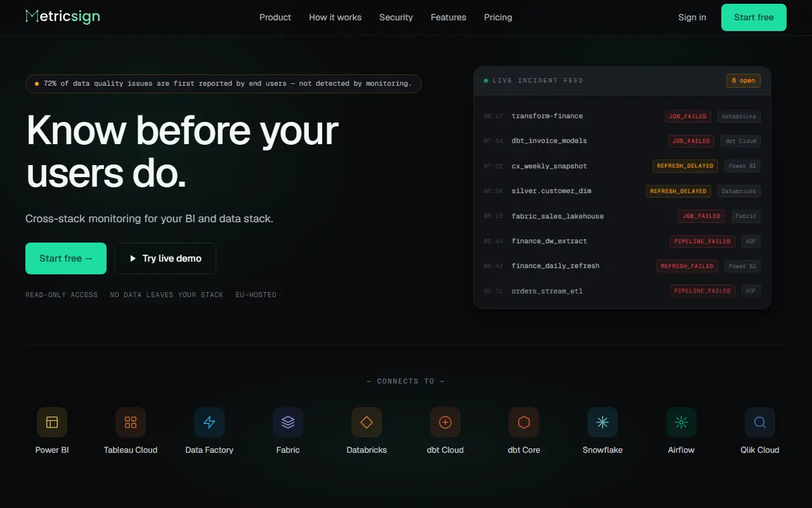This screenshot has height=508, width=812.
Task: Click the Airflow sun icon
Action: tap(681, 422)
